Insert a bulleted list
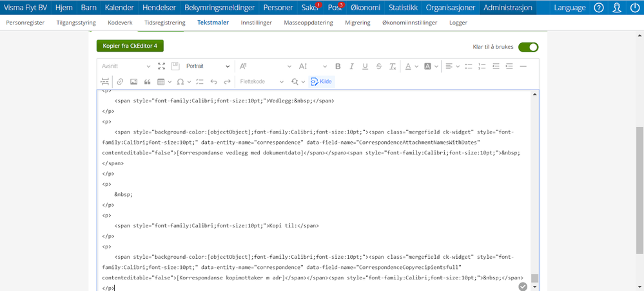The height and width of the screenshot is (291, 644). [x=469, y=66]
